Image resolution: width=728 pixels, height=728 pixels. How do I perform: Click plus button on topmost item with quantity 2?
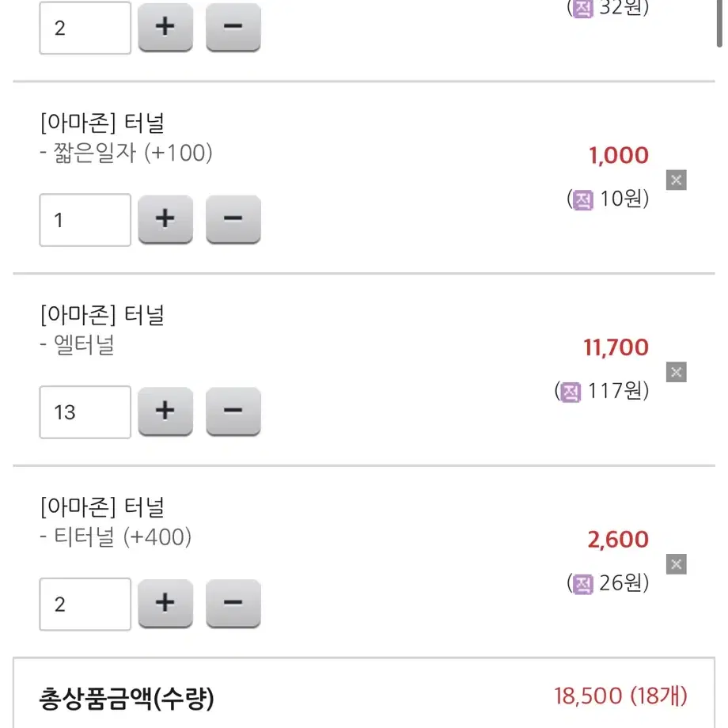165,27
